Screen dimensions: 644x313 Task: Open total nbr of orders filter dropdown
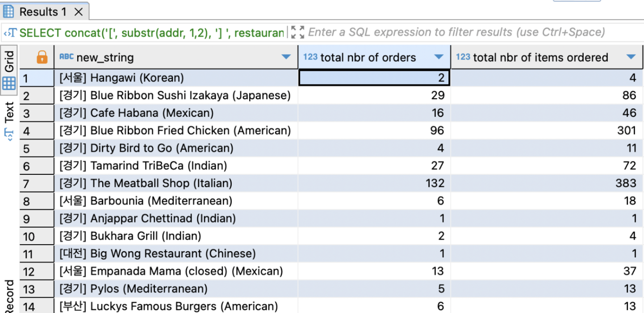tap(439, 57)
